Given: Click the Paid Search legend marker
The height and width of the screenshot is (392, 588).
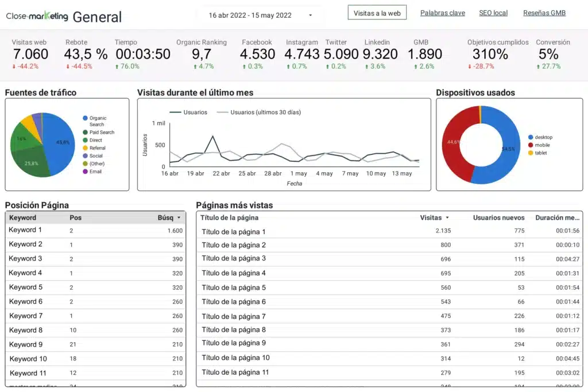Looking at the screenshot, I should 85,133.
